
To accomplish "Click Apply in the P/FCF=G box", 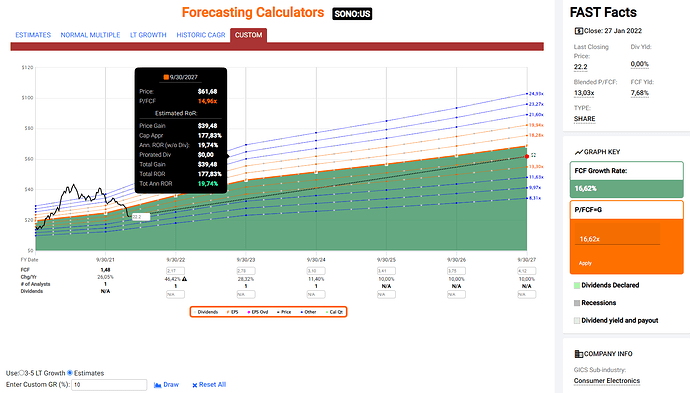I will [x=585, y=263].
